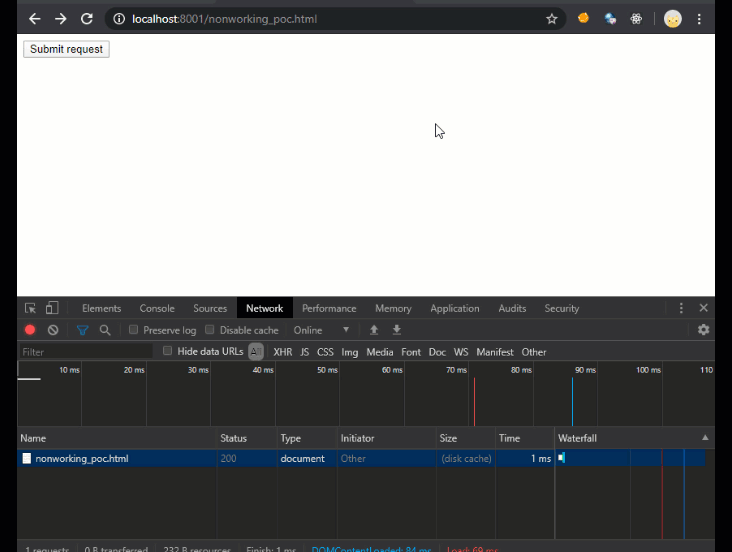Focus the Filter text field

click(86, 352)
